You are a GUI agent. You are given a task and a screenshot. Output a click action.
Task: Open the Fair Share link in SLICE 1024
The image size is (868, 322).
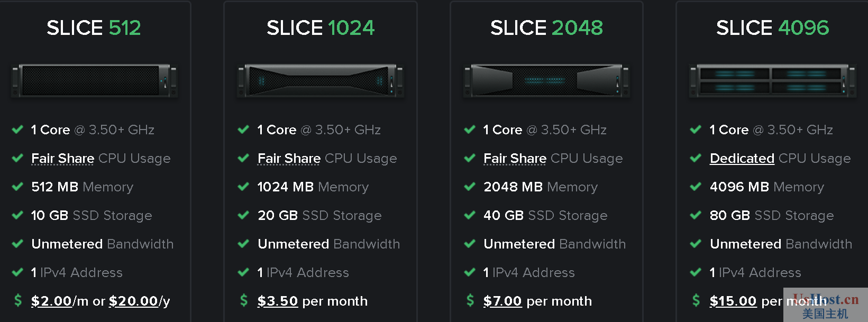point(289,159)
